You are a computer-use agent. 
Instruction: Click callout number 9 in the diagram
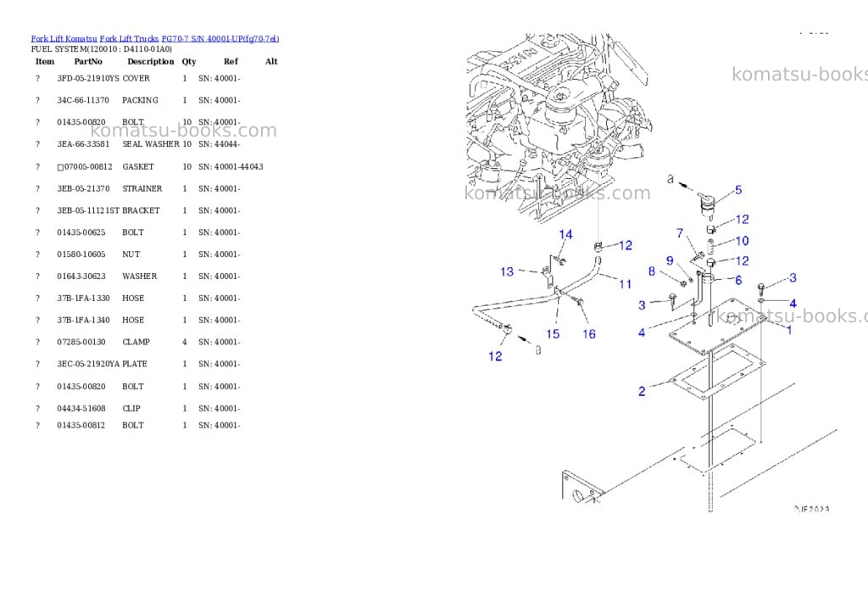coord(670,260)
